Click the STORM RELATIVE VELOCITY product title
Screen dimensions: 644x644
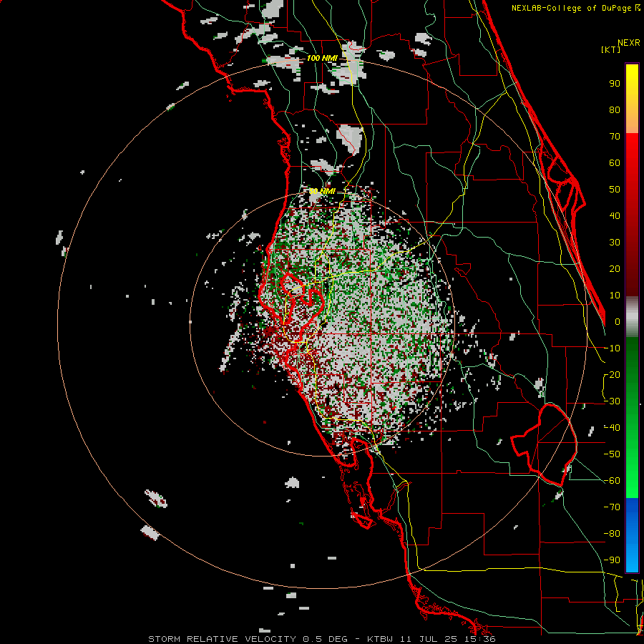[x=223, y=639]
